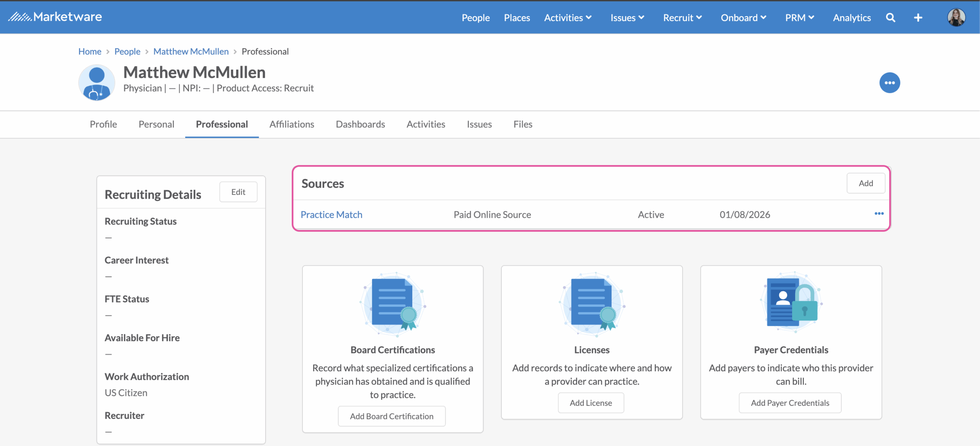Viewport: 980px width, 446px height.
Task: Switch to the Files tab
Action: (x=523, y=124)
